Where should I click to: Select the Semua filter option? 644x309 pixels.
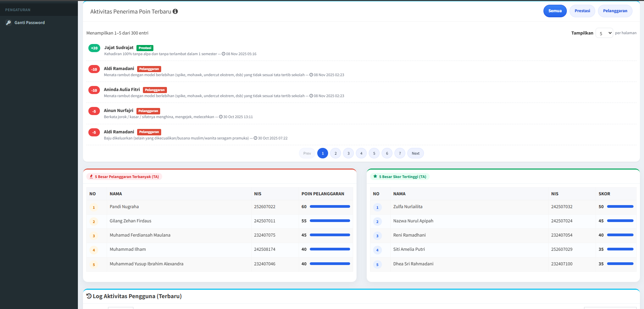(x=555, y=11)
